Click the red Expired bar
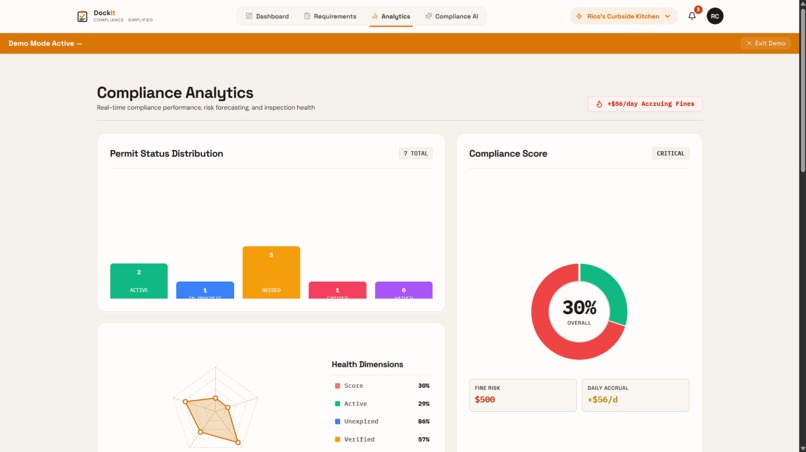This screenshot has height=452, width=806. 337,290
